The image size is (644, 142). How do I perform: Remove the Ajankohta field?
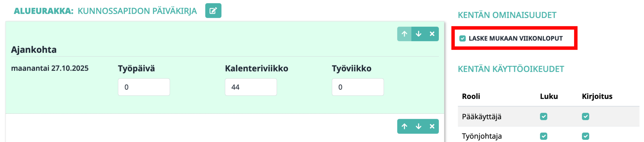(x=432, y=34)
